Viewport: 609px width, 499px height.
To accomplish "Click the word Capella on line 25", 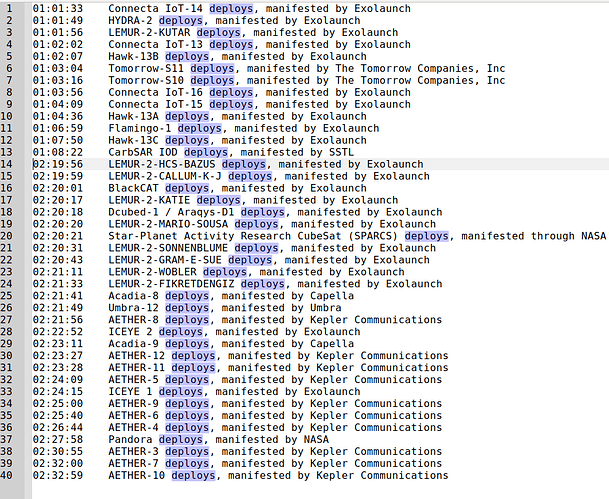I will (332, 296).
